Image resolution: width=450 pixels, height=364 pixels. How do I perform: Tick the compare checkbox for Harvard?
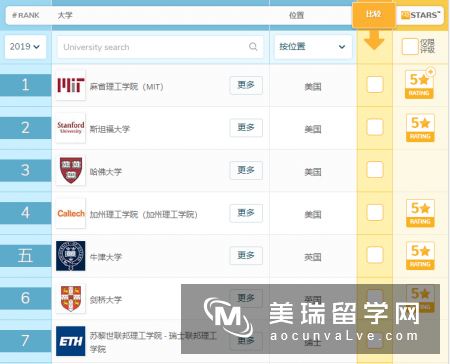click(x=375, y=170)
